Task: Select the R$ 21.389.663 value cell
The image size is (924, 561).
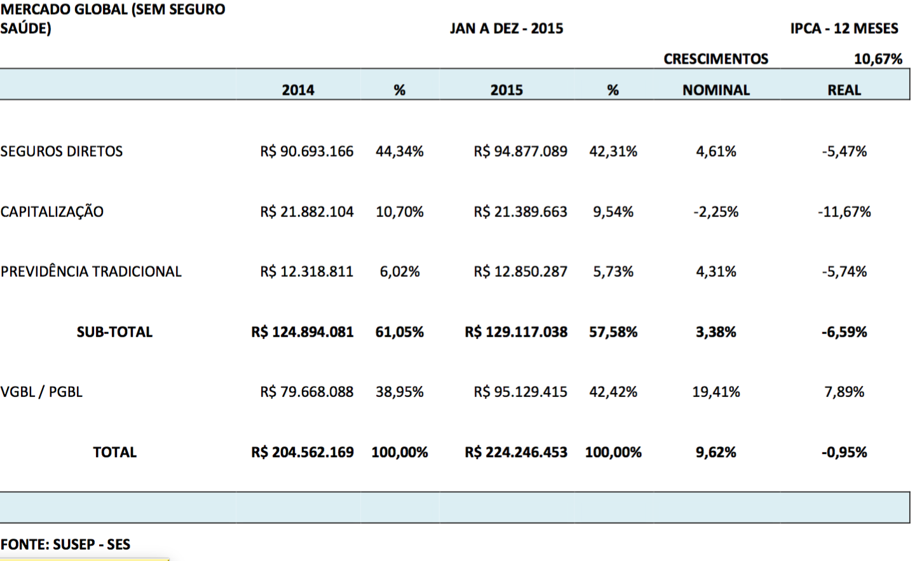Action: click(520, 212)
